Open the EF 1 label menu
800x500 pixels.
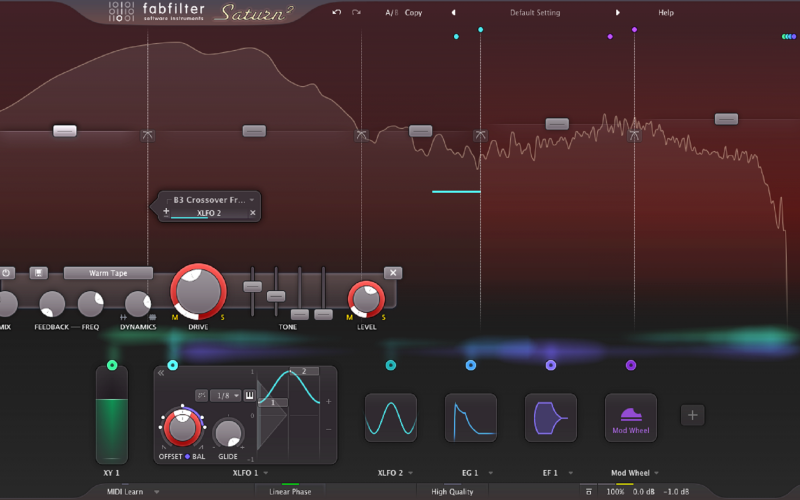pos(557,473)
